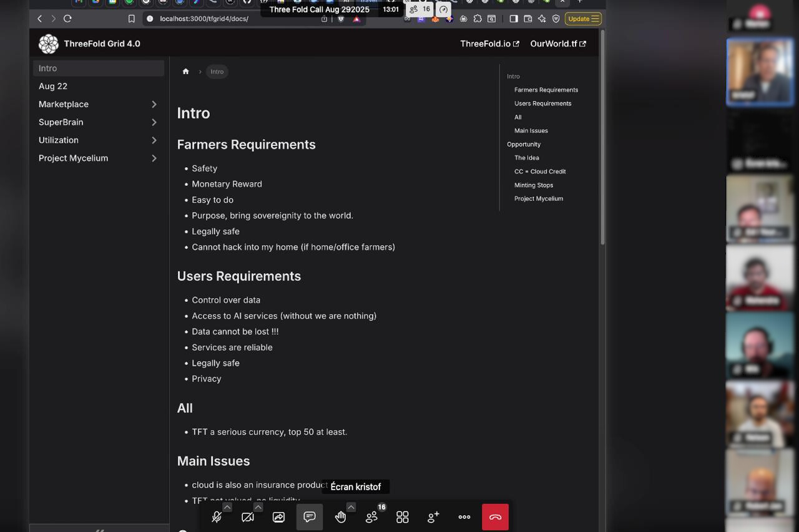The image size is (799, 532).
Task: Open video options arrow above camera
Action: coord(258,507)
